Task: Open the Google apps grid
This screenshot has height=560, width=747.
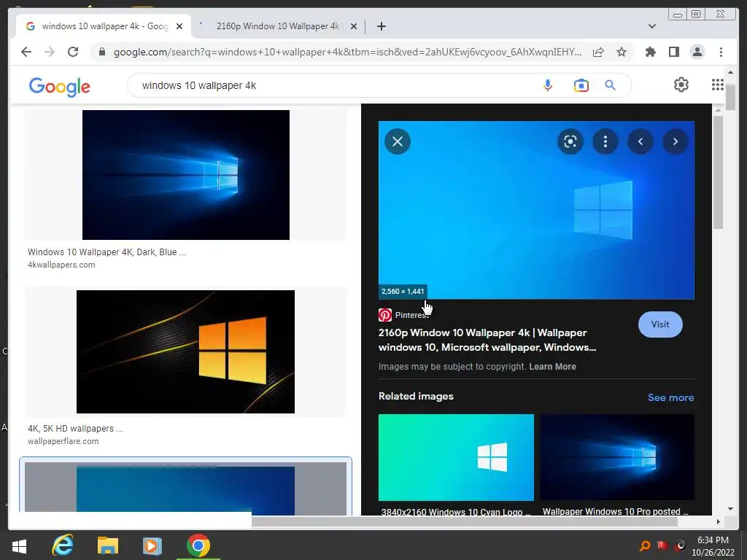Action: tap(718, 85)
